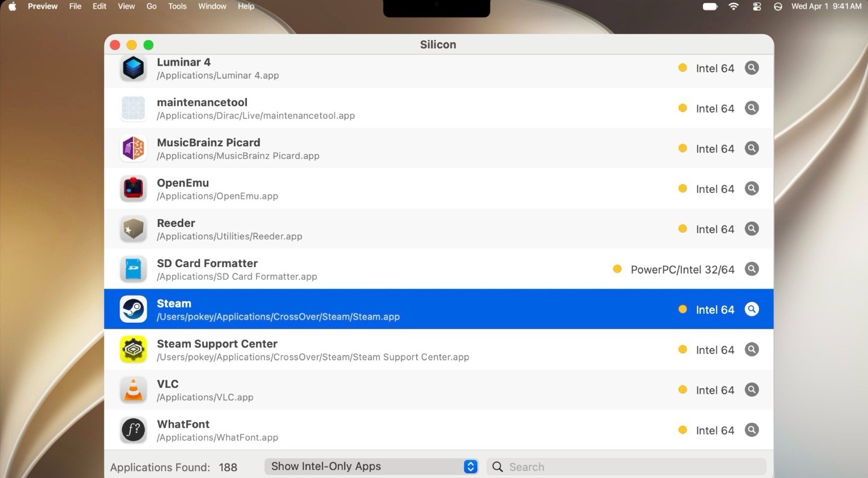Click the SD Card Formatter app icon

tap(133, 269)
